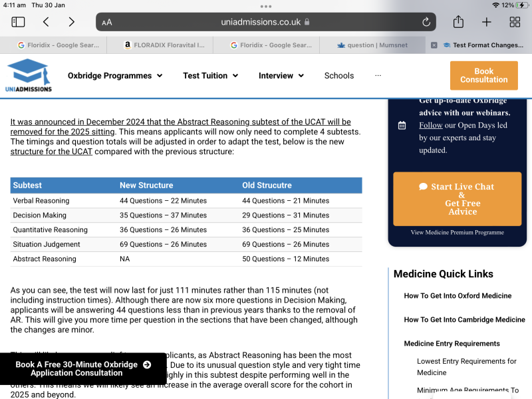Select the Verbal Reasoning row label

click(x=41, y=201)
